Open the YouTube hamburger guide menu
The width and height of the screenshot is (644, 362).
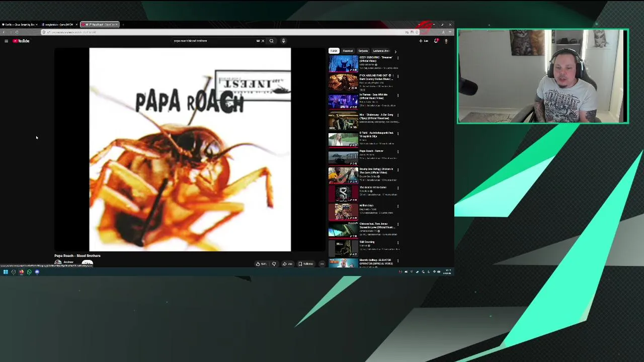click(6, 41)
